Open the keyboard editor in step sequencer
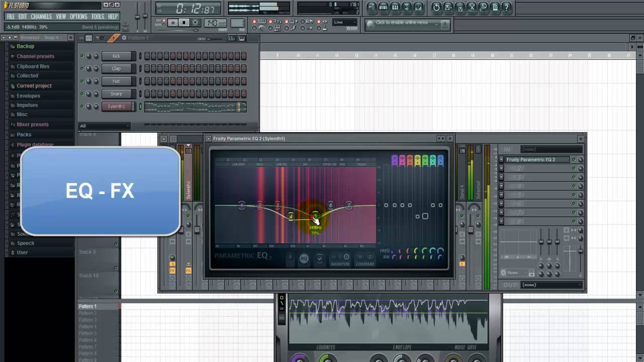Viewport: 644px width, 362px height. click(242, 38)
